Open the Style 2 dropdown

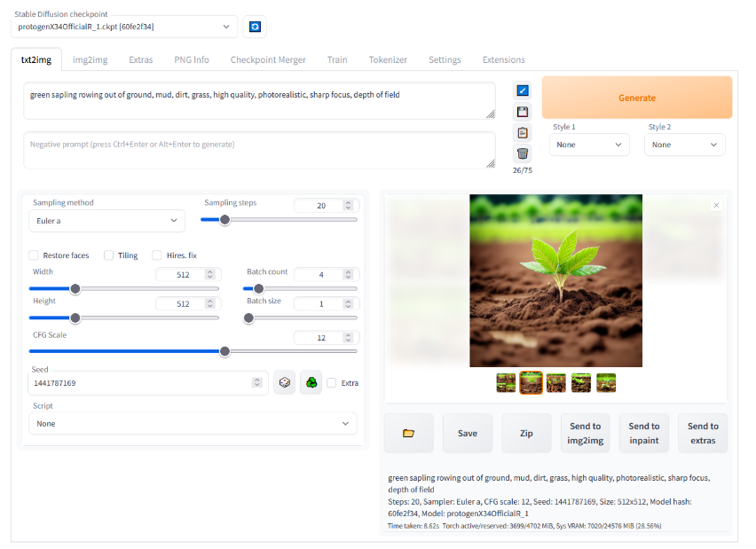coord(685,145)
